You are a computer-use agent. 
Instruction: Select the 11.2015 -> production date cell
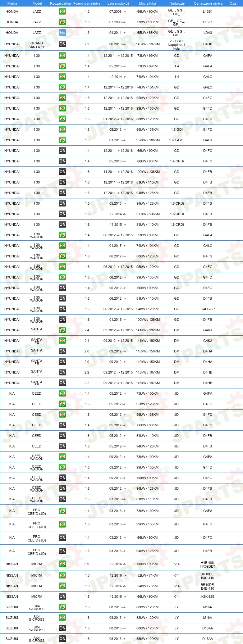coord(117,224)
